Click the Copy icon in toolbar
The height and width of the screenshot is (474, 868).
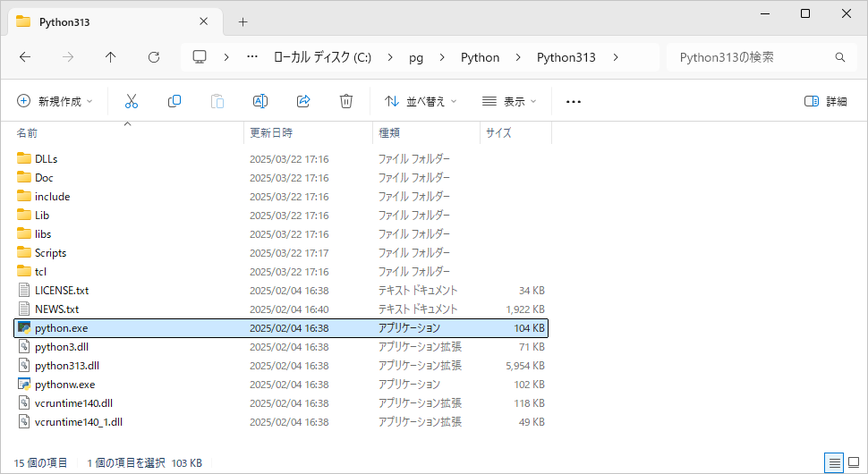pyautogui.click(x=174, y=101)
